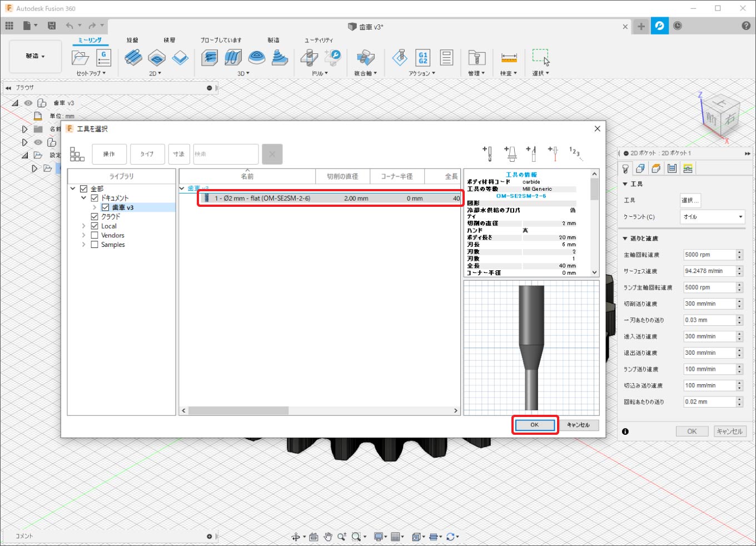
Task: Open the job status clock icon
Action: (678, 26)
